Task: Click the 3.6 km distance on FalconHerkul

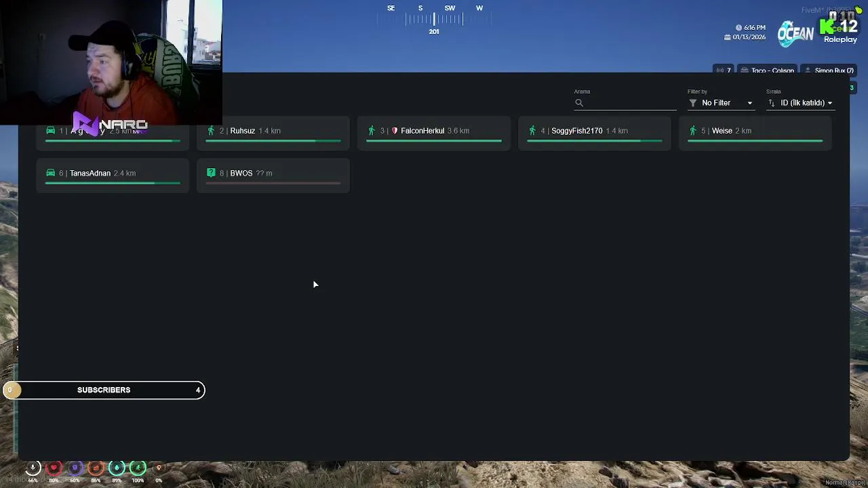Action: tap(458, 131)
